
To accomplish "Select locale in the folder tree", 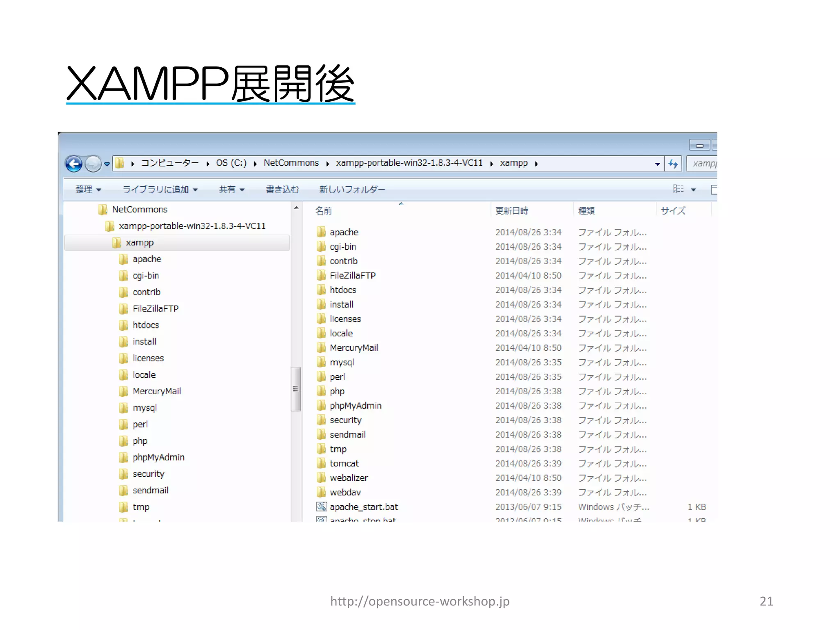I will (x=144, y=375).
